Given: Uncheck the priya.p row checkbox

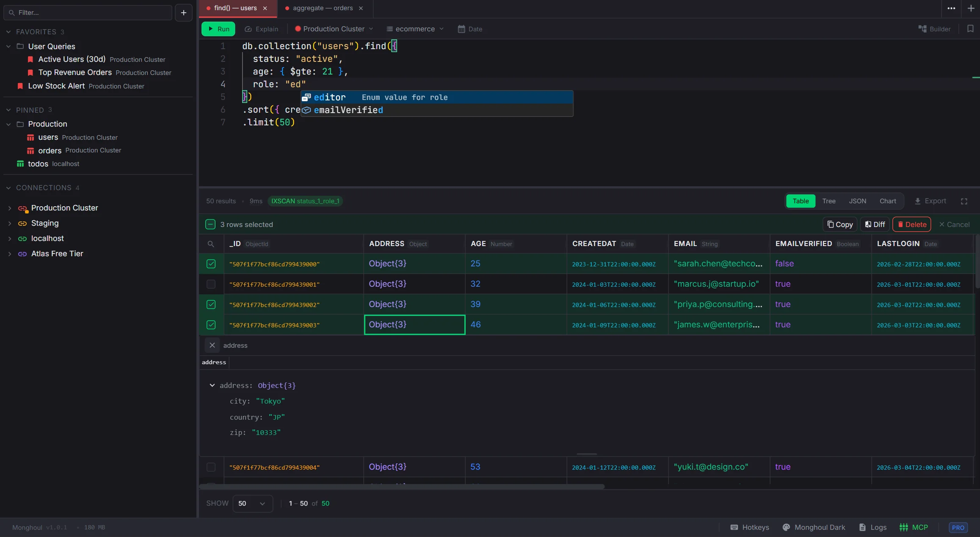Looking at the screenshot, I should click(211, 304).
